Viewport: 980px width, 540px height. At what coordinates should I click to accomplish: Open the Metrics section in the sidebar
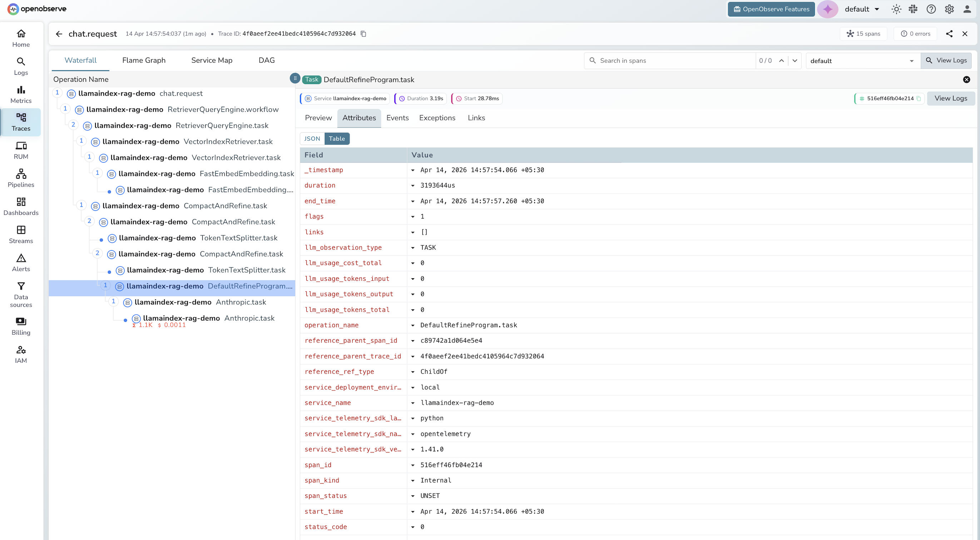point(20,94)
